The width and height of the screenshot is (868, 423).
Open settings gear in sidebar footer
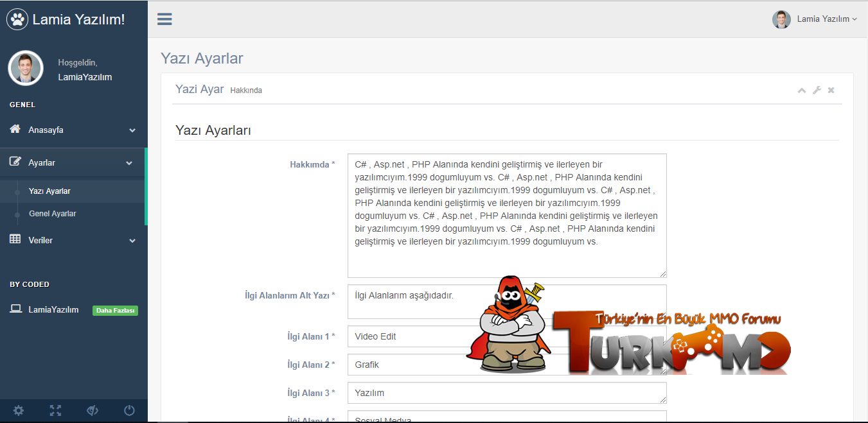click(x=19, y=410)
